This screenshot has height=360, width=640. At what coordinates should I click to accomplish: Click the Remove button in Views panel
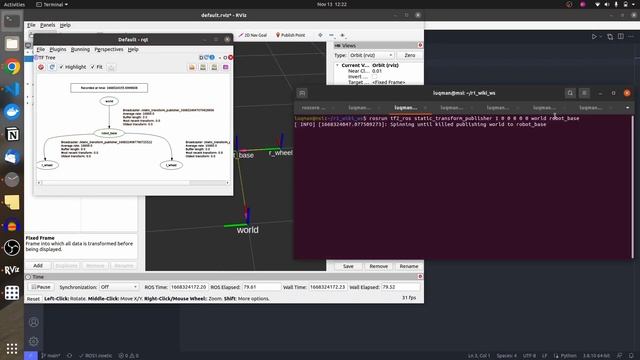coord(378,266)
